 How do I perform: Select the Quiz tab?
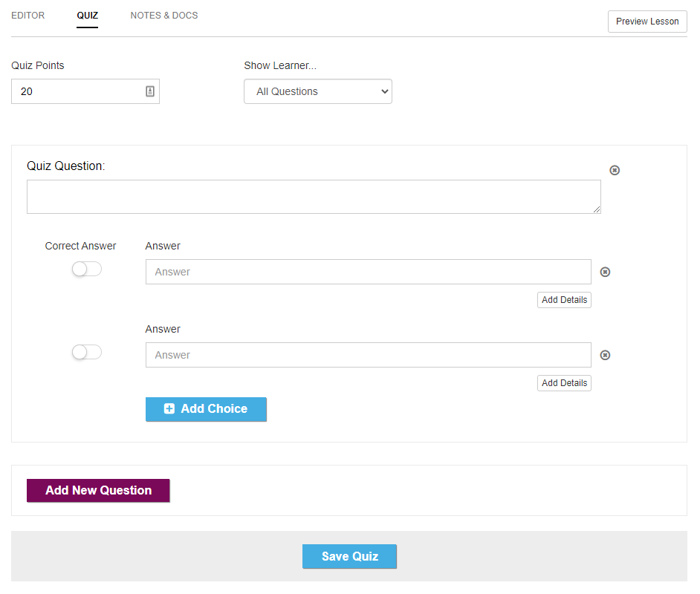(x=87, y=16)
